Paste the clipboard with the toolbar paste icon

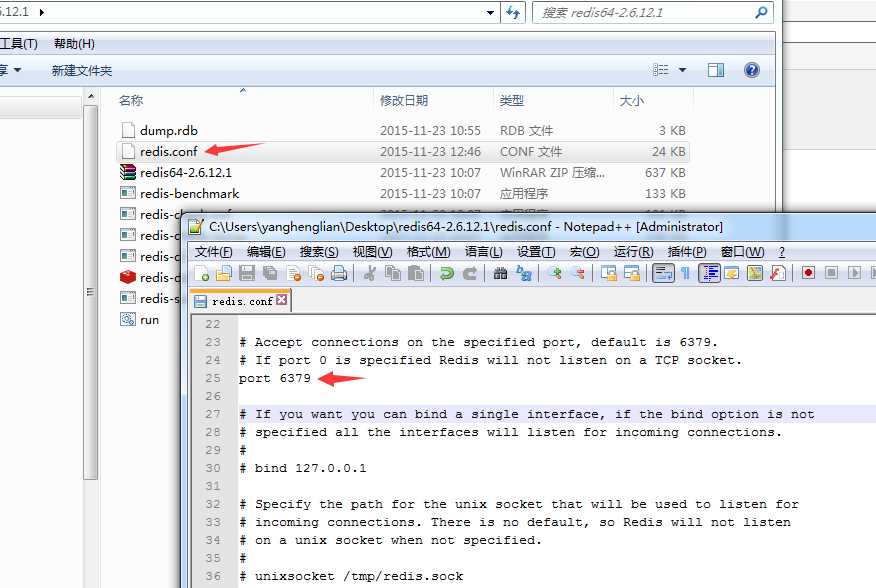coord(416,273)
